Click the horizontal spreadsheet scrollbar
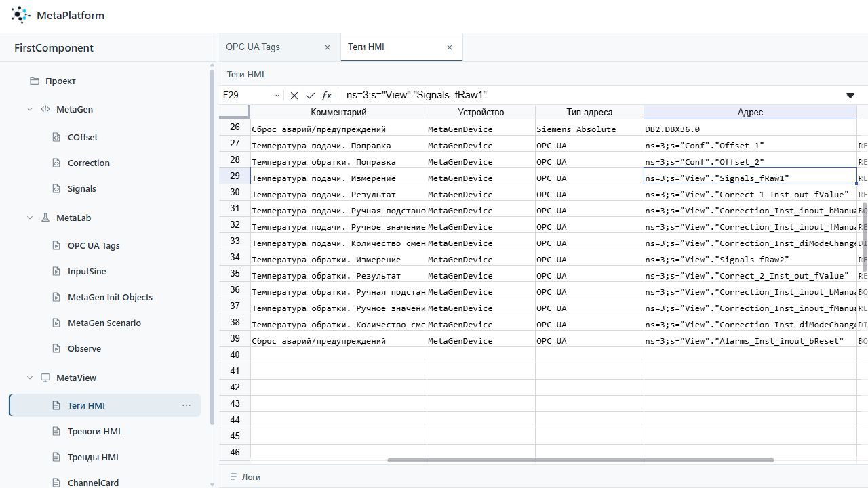 (x=580, y=460)
